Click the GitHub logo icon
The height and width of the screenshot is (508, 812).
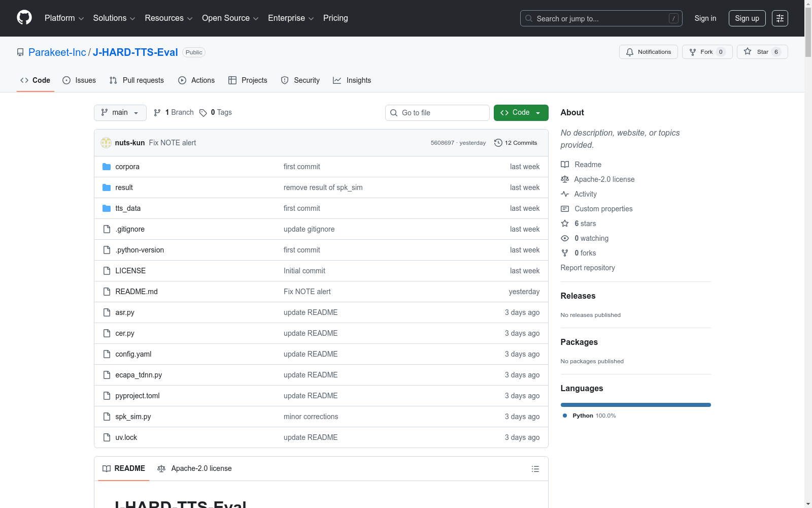tap(24, 18)
